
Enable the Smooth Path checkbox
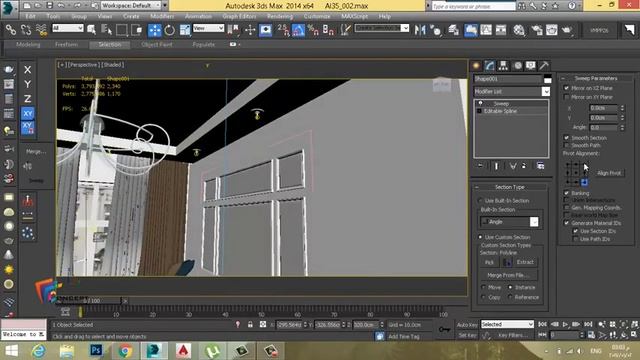tap(567, 145)
